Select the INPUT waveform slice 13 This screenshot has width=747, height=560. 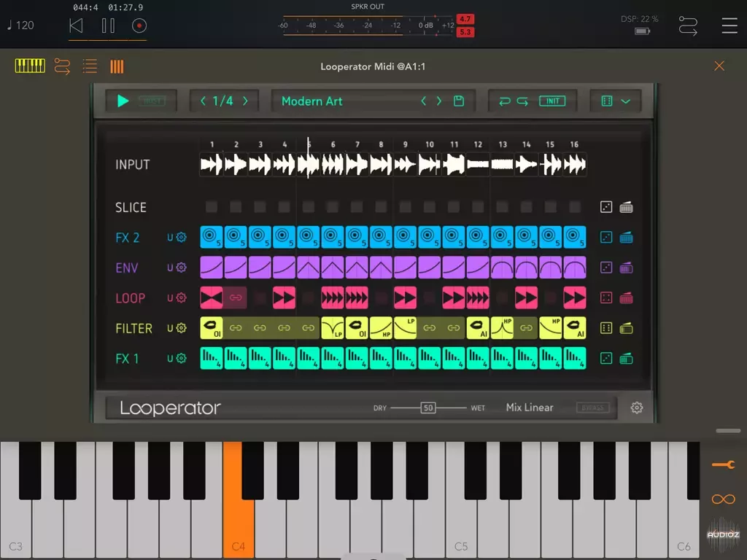pyautogui.click(x=502, y=165)
